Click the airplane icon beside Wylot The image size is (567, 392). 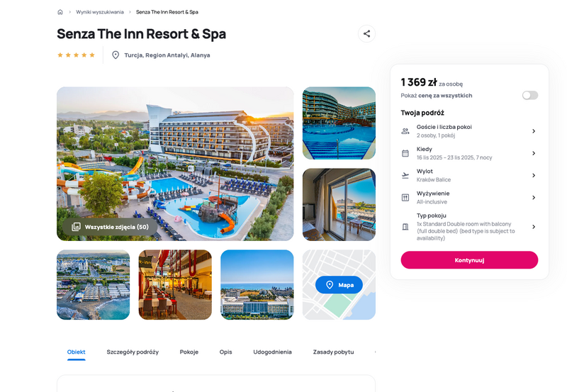click(405, 175)
